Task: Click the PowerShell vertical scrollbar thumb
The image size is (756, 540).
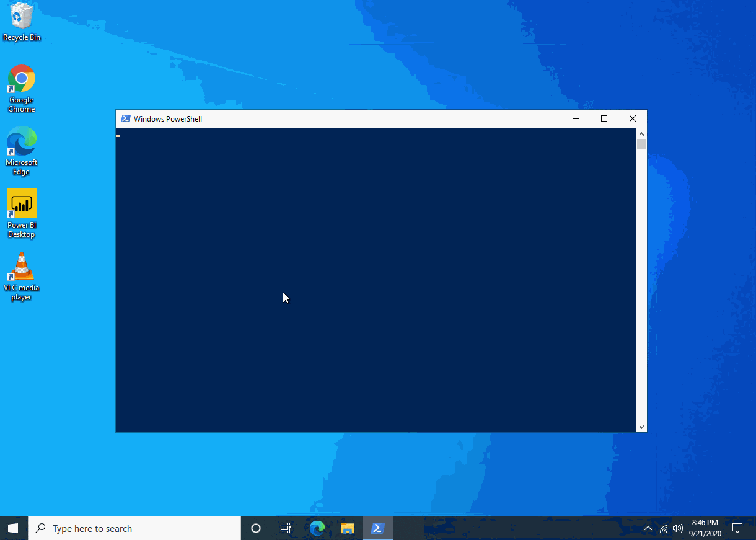Action: (x=641, y=144)
